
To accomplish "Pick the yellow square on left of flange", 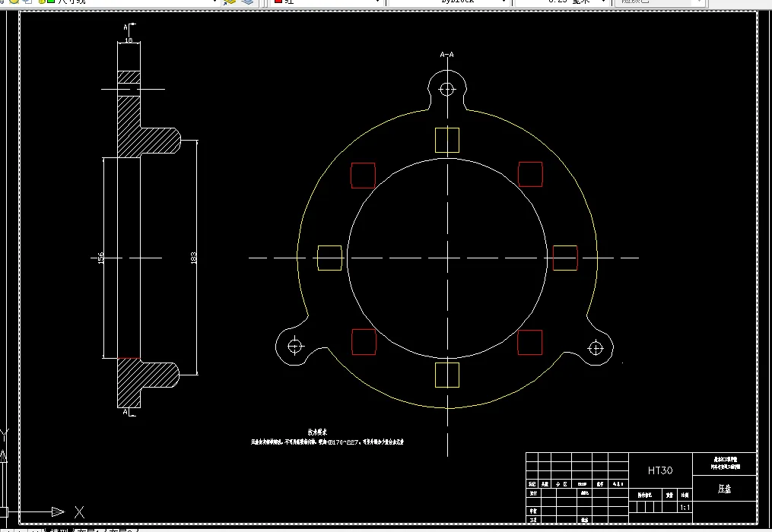I will point(329,258).
